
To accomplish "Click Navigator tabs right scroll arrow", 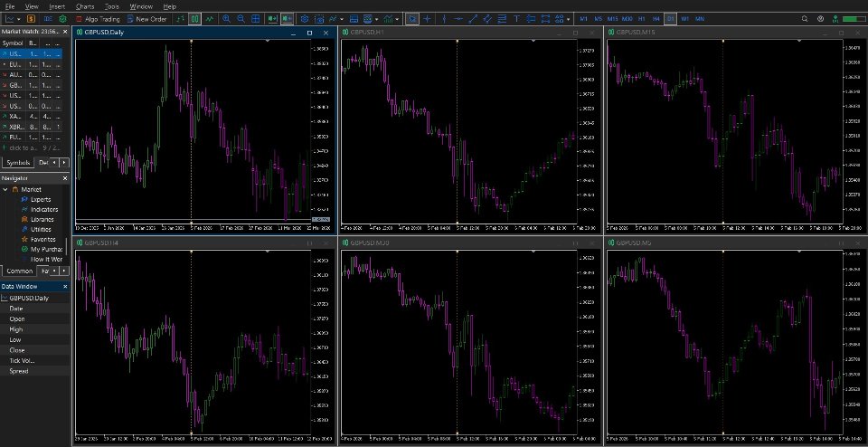I will (x=64, y=271).
